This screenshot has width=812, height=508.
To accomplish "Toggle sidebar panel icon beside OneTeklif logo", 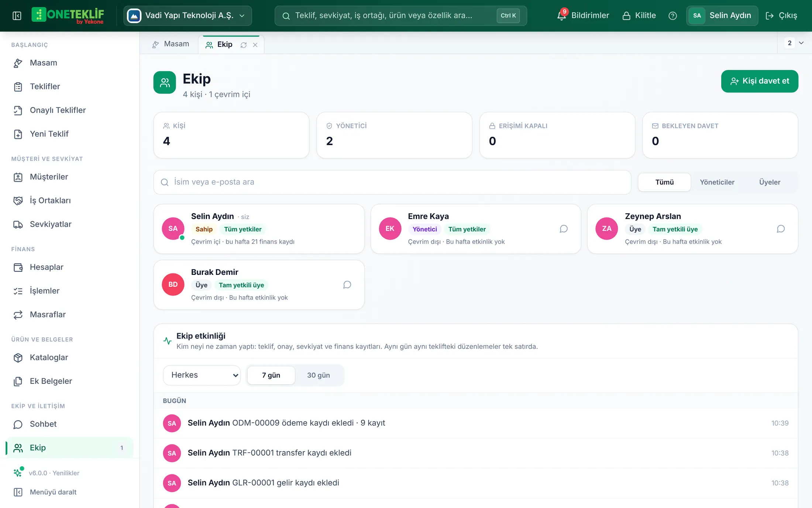I will pyautogui.click(x=17, y=16).
